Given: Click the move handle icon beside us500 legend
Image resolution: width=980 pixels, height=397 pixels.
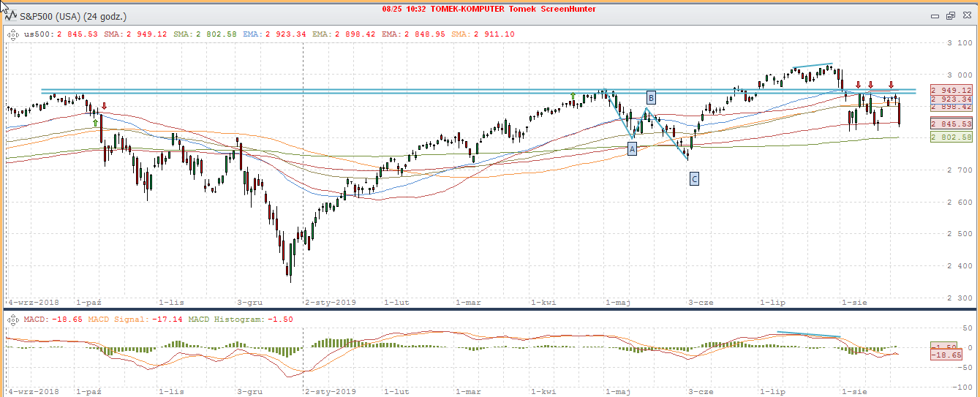Looking at the screenshot, I should pyautogui.click(x=13, y=34).
